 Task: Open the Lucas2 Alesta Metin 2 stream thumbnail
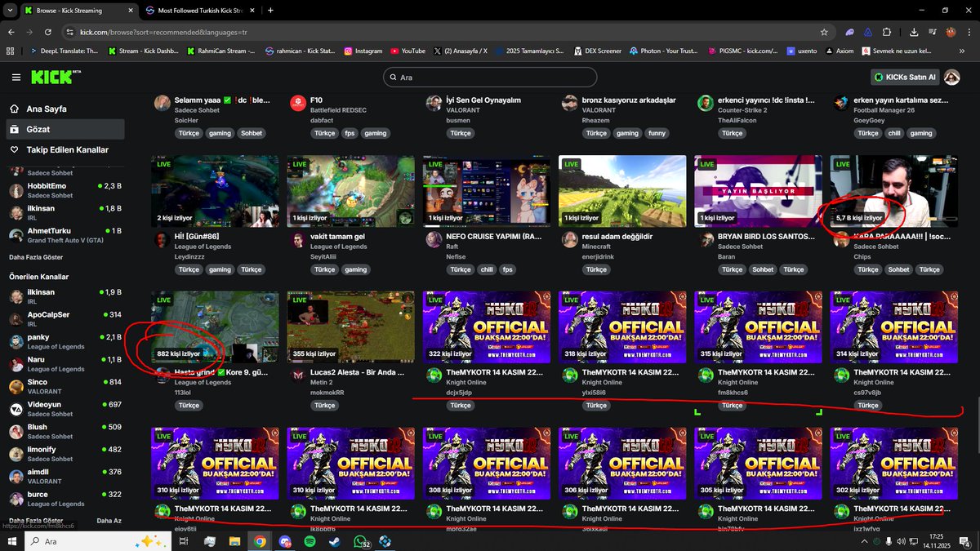[x=350, y=327]
